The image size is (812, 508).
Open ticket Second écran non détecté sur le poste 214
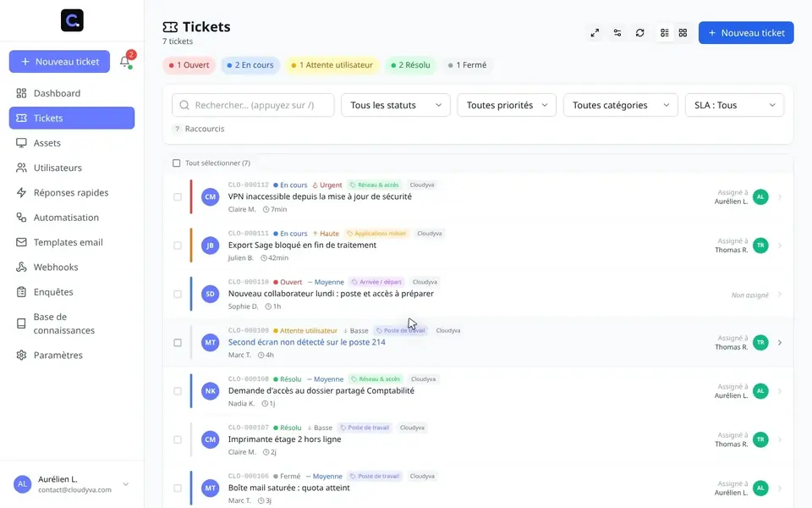point(306,342)
